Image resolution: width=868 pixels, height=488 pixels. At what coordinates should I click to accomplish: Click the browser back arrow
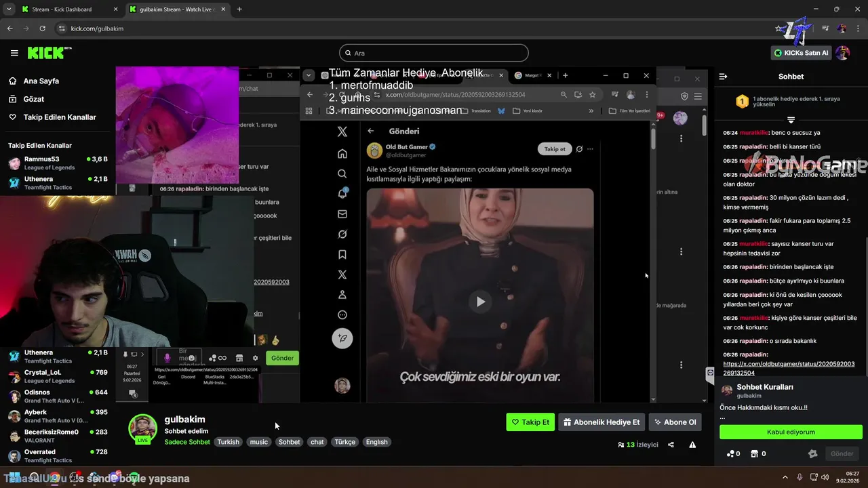(x=9, y=28)
